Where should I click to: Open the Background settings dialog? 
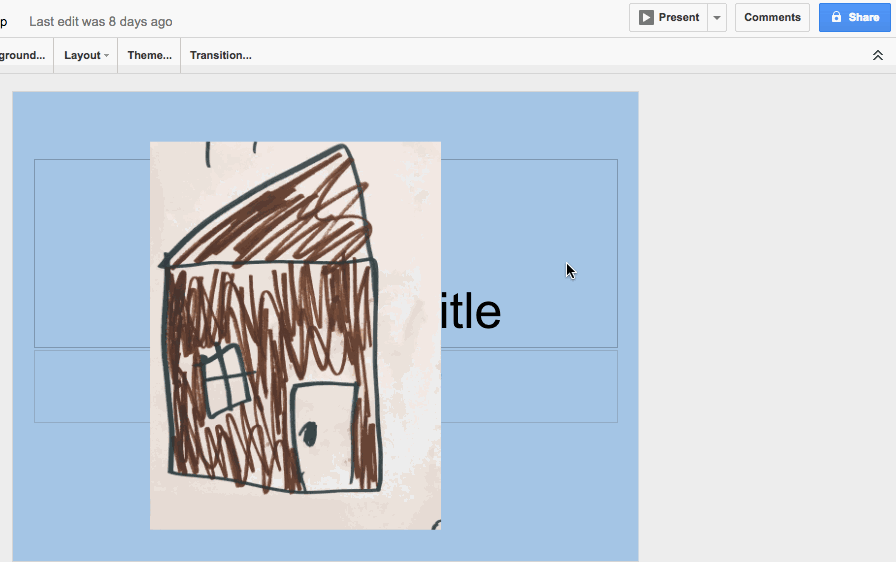pos(22,56)
